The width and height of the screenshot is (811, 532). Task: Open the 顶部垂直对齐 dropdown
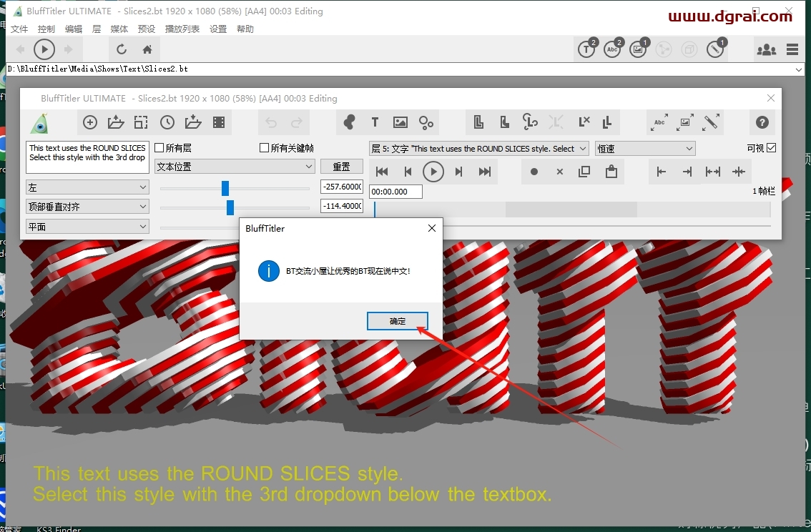(87, 207)
